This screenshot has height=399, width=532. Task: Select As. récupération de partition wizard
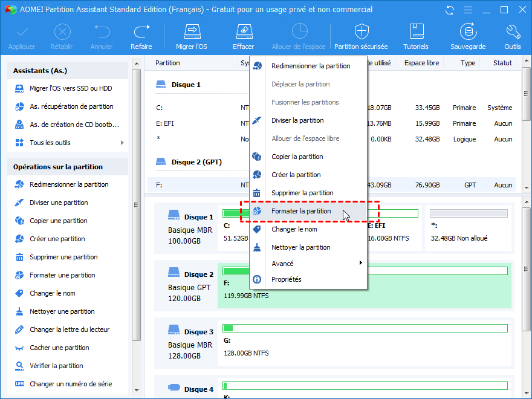[x=71, y=106]
